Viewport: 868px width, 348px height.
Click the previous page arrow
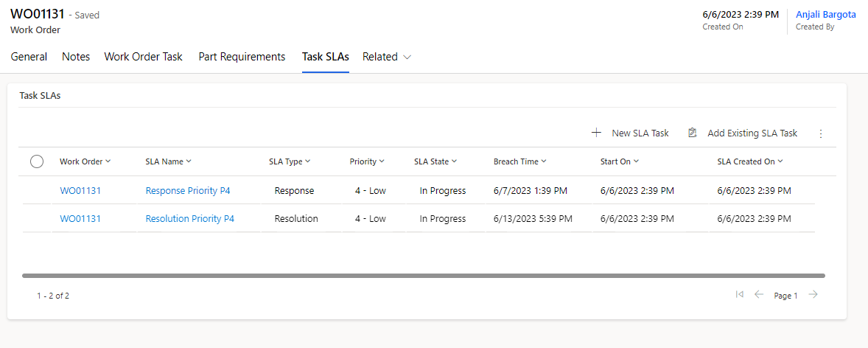(x=759, y=295)
